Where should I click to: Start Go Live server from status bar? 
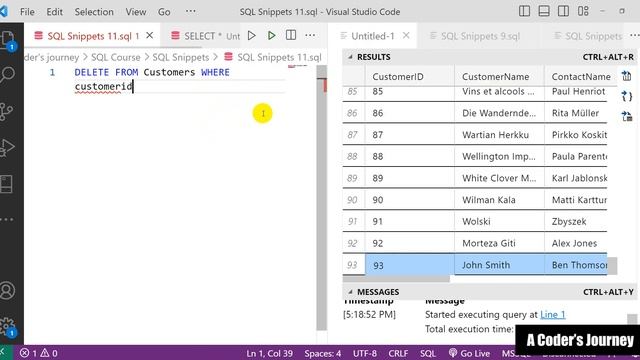469,353
